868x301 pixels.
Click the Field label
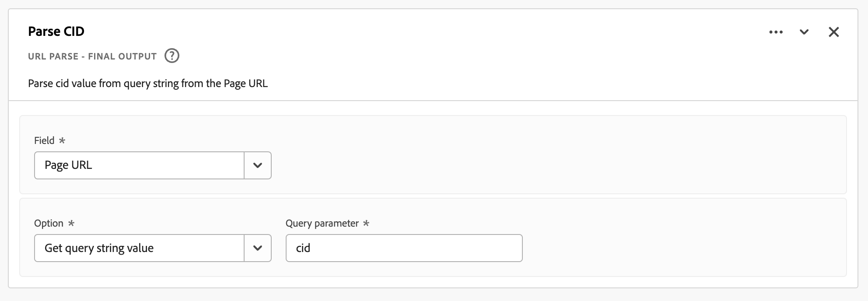point(44,140)
